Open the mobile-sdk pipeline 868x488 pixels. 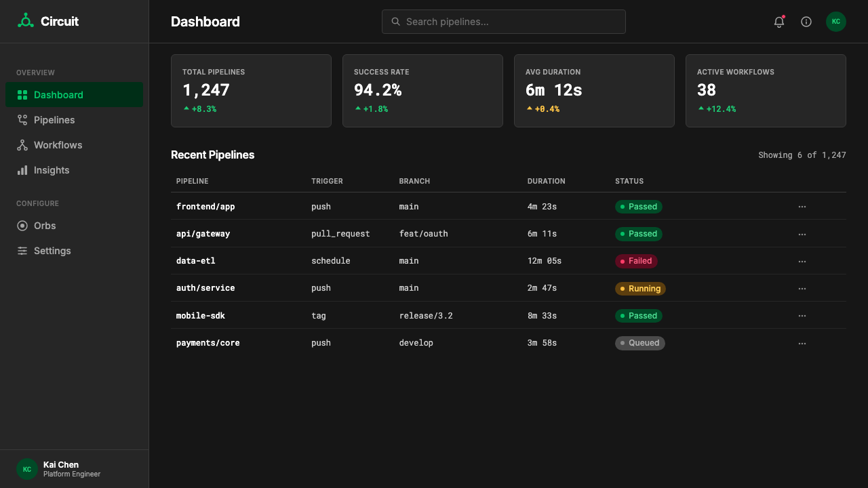[x=201, y=315]
